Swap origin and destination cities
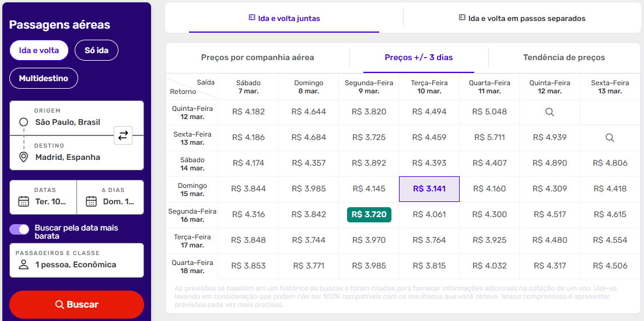The height and width of the screenshot is (321, 644). click(x=123, y=135)
